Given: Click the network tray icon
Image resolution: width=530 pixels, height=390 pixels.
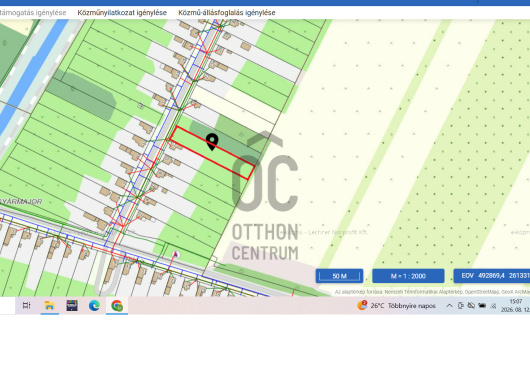Looking at the screenshot, I should (493, 306).
